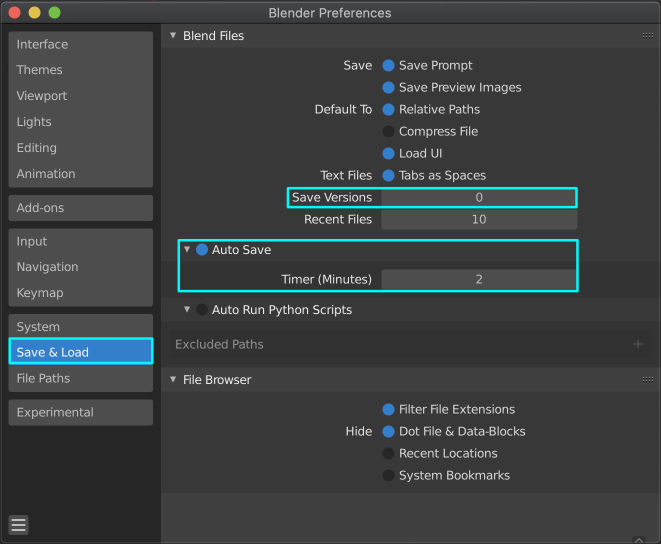Open the Animation preferences tab
Screen dimensions: 661x544
pyautogui.click(x=81, y=174)
